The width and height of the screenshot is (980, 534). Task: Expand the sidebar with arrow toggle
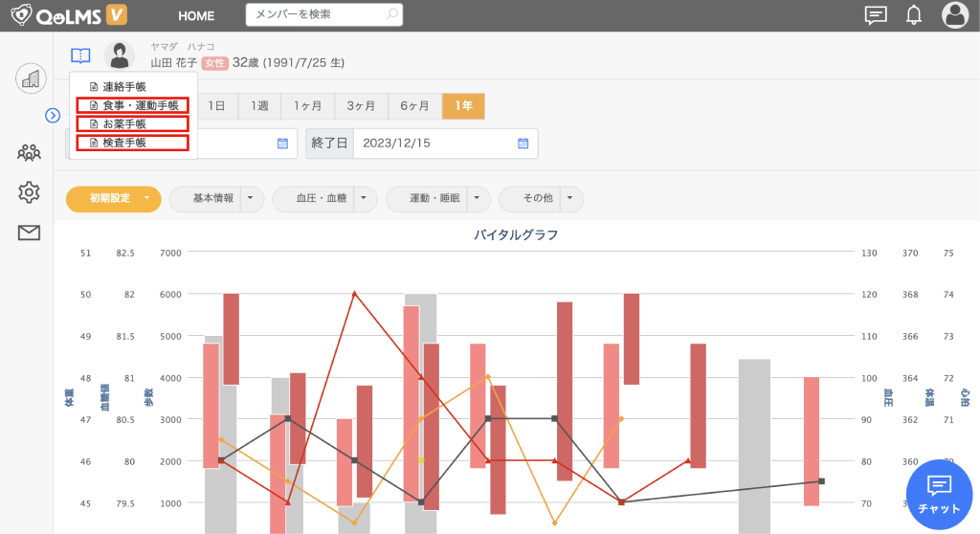53,115
